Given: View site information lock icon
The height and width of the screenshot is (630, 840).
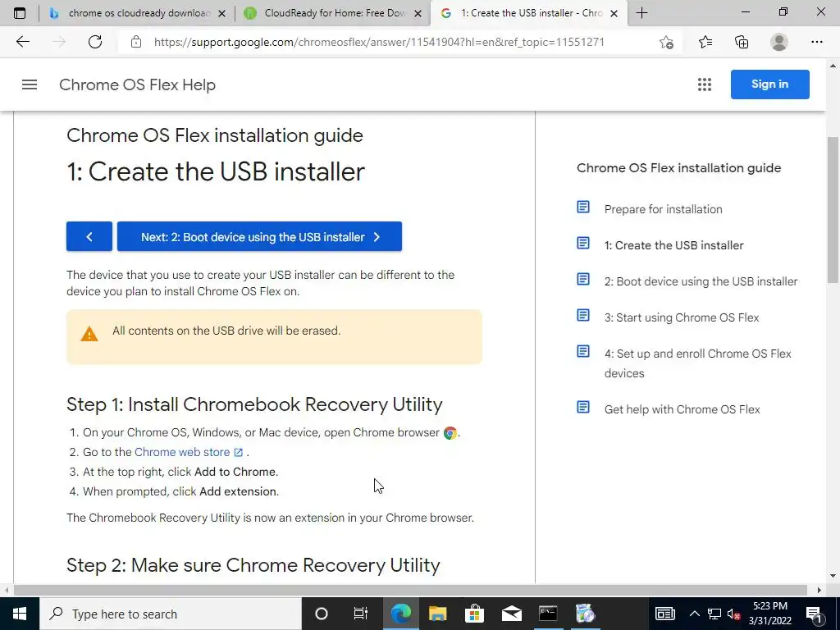Looking at the screenshot, I should [x=136, y=42].
